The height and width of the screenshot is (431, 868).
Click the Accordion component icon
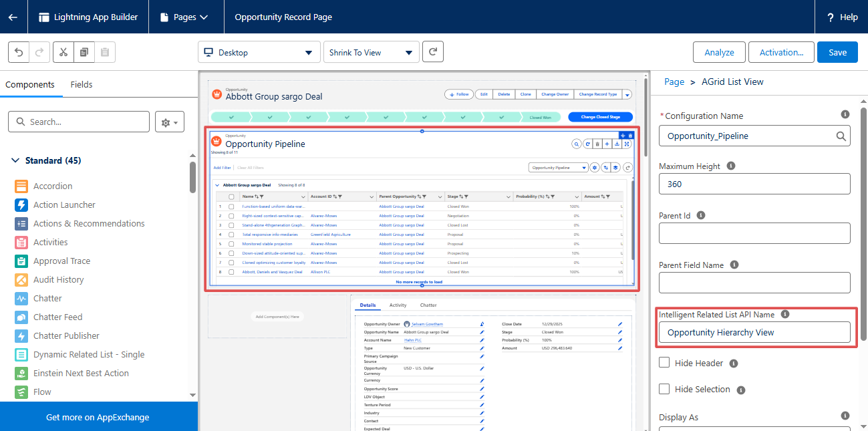point(21,186)
